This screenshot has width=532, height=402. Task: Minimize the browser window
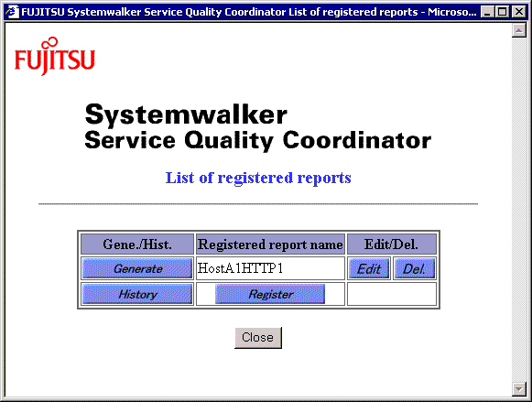click(x=487, y=12)
